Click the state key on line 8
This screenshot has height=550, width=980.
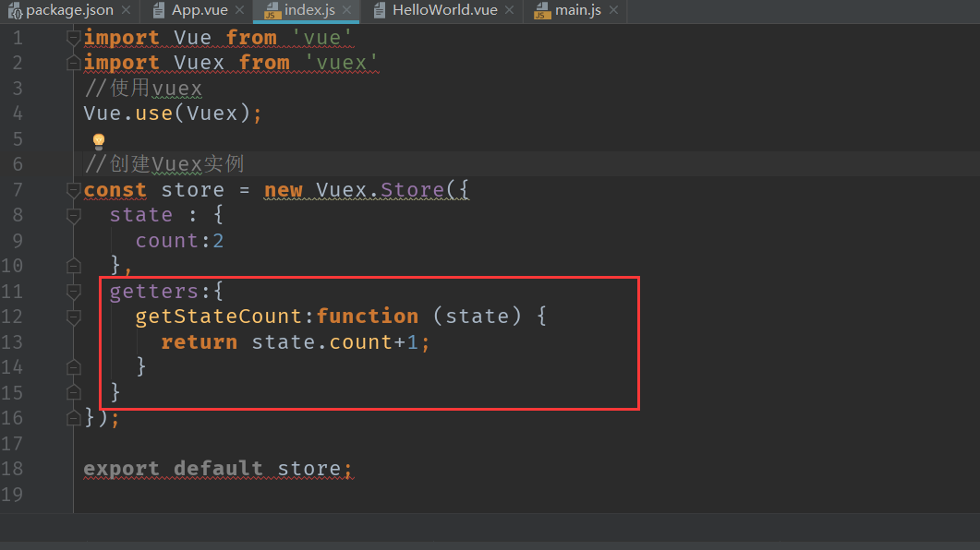point(140,215)
